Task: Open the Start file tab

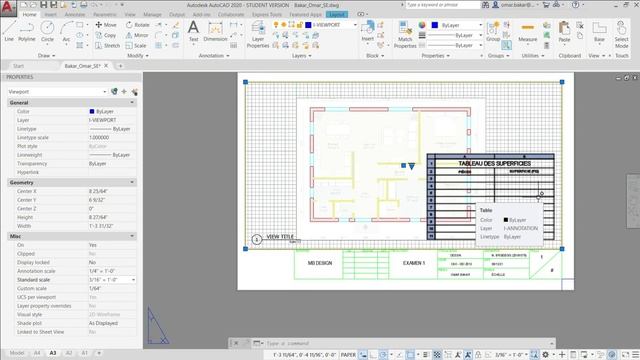Action: point(18,66)
